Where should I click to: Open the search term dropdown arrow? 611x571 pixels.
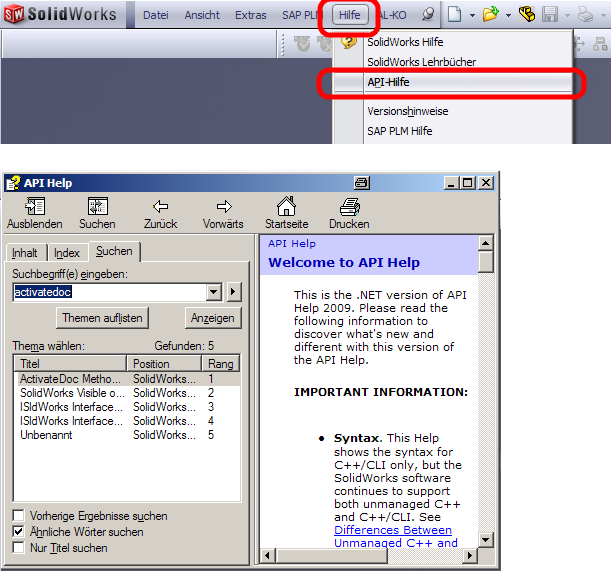point(214,292)
